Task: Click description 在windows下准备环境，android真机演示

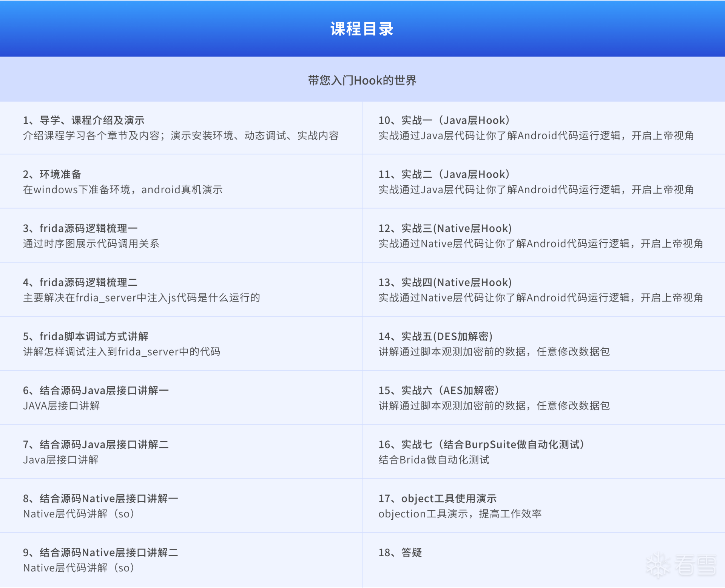Action: [123, 189]
